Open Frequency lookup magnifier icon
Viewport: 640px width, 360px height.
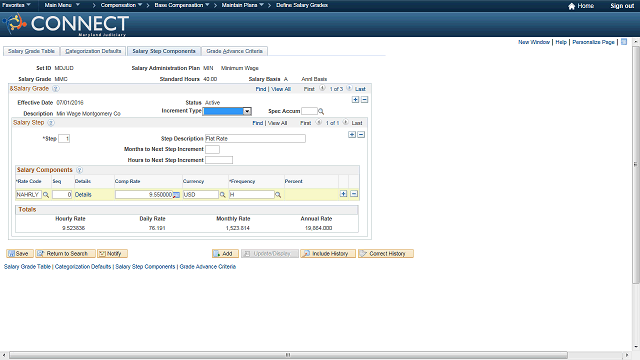click(x=278, y=195)
